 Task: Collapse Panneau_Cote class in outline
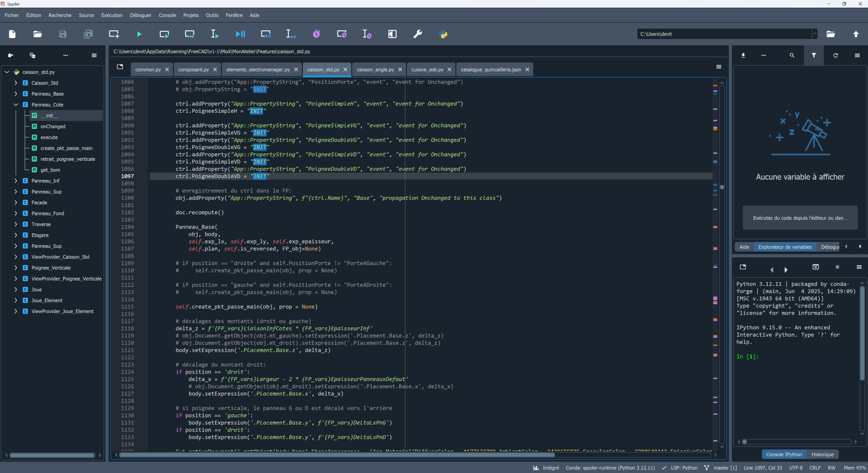pyautogui.click(x=16, y=105)
